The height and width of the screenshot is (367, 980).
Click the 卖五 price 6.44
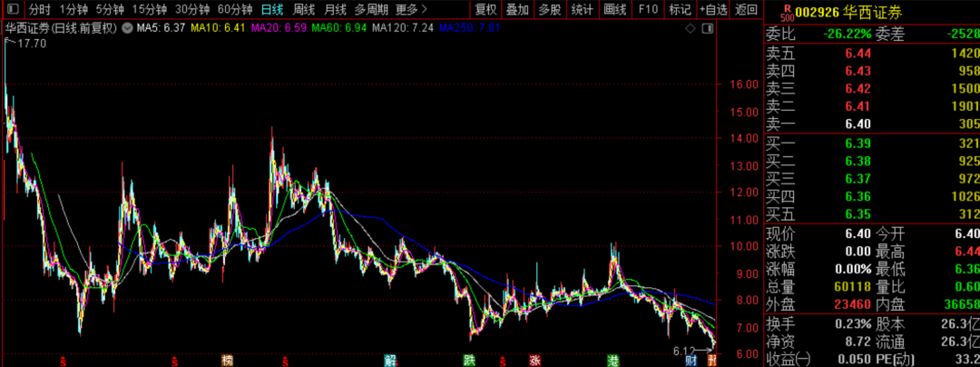click(x=858, y=54)
